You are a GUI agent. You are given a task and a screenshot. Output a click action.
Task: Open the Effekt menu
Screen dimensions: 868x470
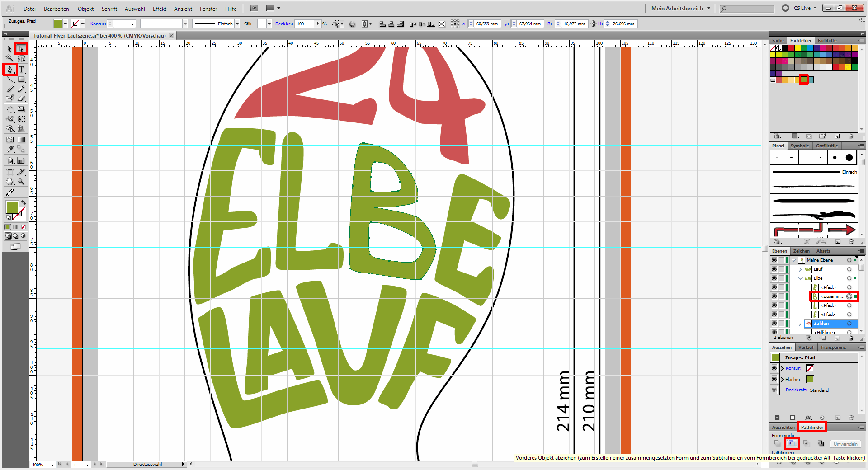click(x=159, y=9)
